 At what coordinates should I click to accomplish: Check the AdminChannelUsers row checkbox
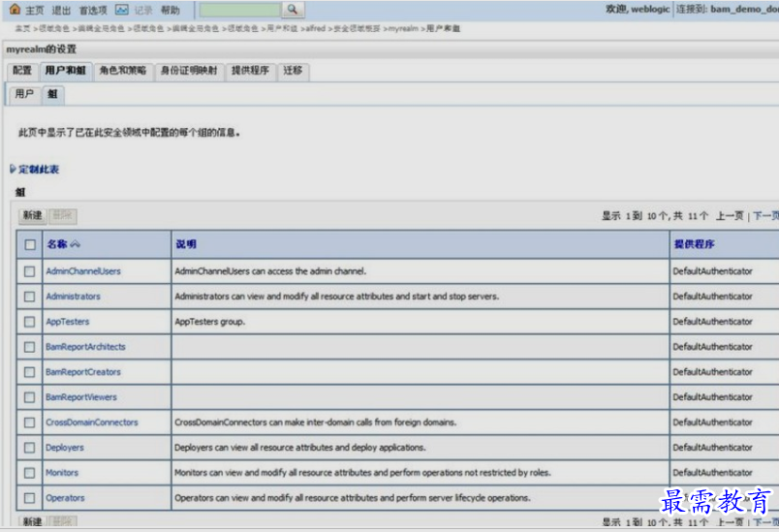click(30, 271)
